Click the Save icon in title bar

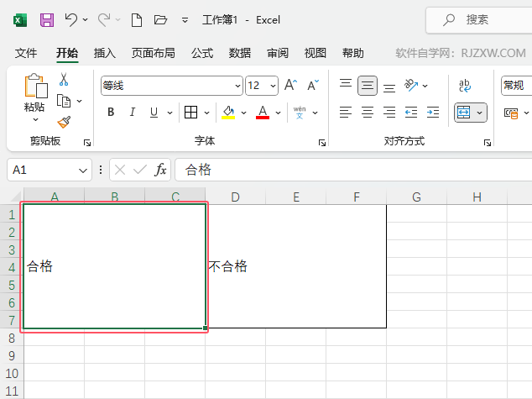pyautogui.click(x=47, y=20)
